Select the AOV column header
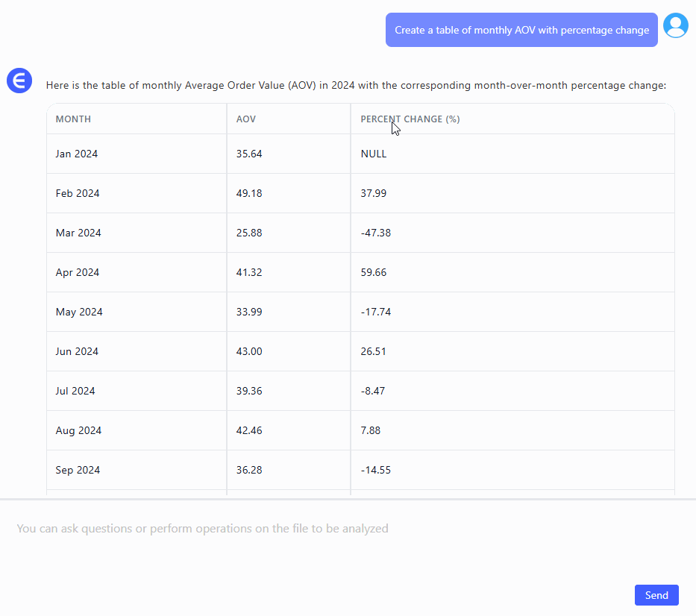This screenshot has height=616, width=696. 246,119
